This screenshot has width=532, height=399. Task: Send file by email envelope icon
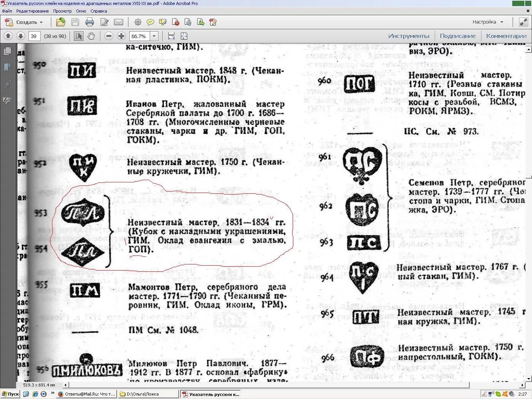pos(119,22)
